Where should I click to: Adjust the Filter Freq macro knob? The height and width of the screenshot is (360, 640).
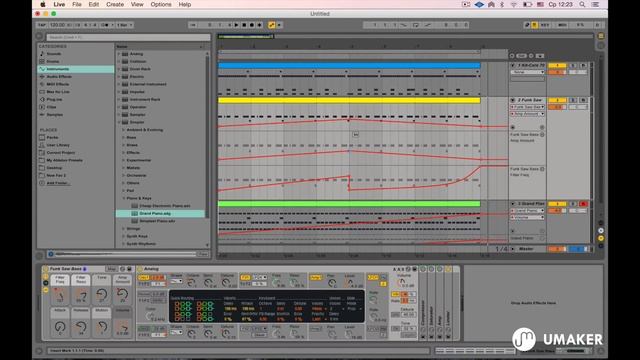pyautogui.click(x=60, y=295)
